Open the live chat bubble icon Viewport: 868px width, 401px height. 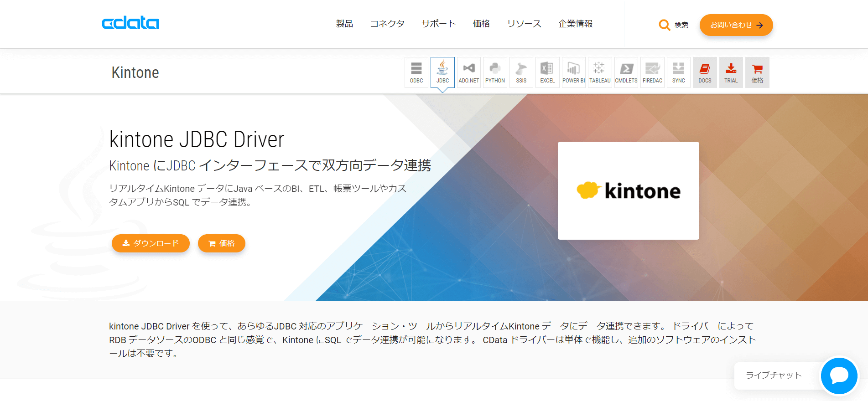point(839,376)
